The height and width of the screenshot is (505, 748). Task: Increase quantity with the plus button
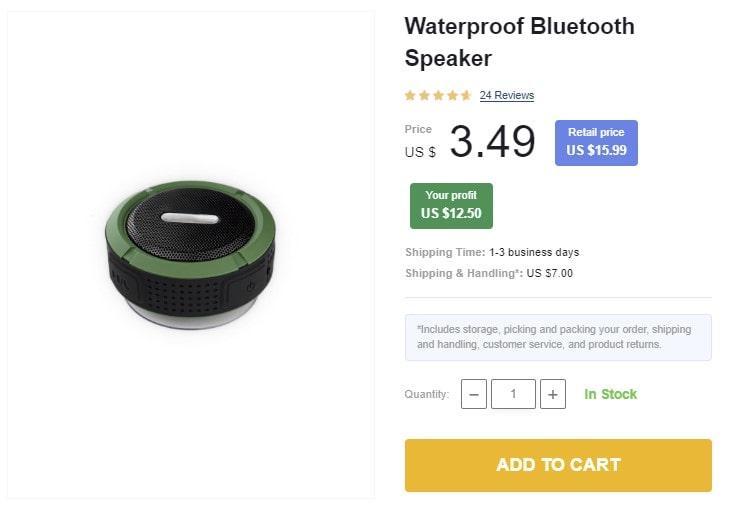(x=553, y=394)
